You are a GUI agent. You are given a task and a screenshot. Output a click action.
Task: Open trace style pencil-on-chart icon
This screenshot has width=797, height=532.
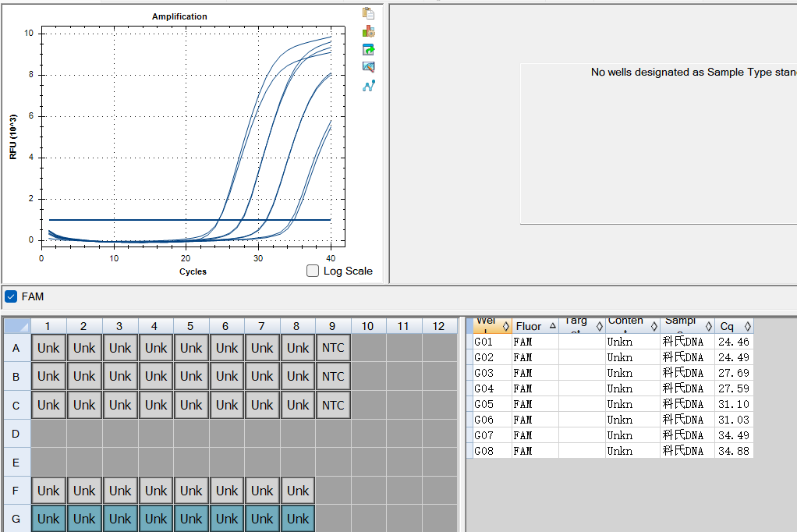(x=369, y=66)
